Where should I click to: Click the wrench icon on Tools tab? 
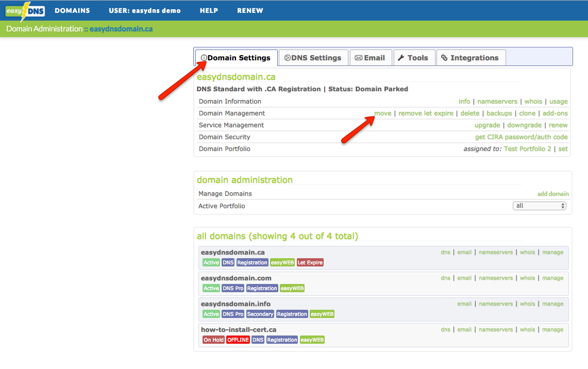pyautogui.click(x=401, y=58)
